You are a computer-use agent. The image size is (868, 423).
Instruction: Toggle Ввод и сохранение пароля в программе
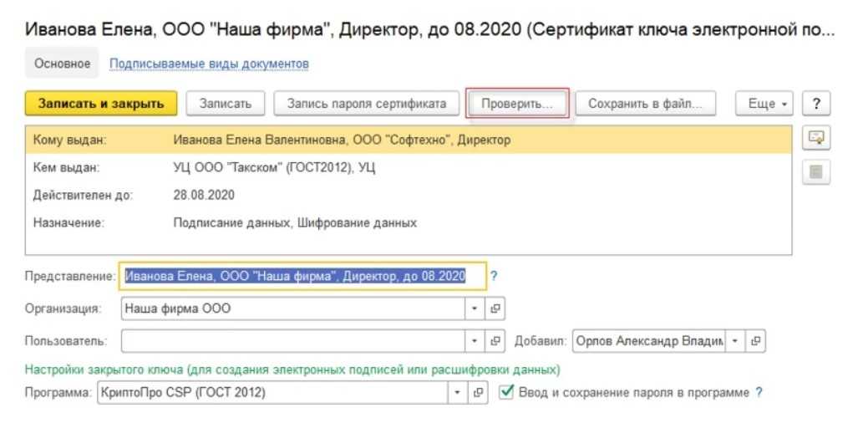pyautogui.click(x=506, y=392)
